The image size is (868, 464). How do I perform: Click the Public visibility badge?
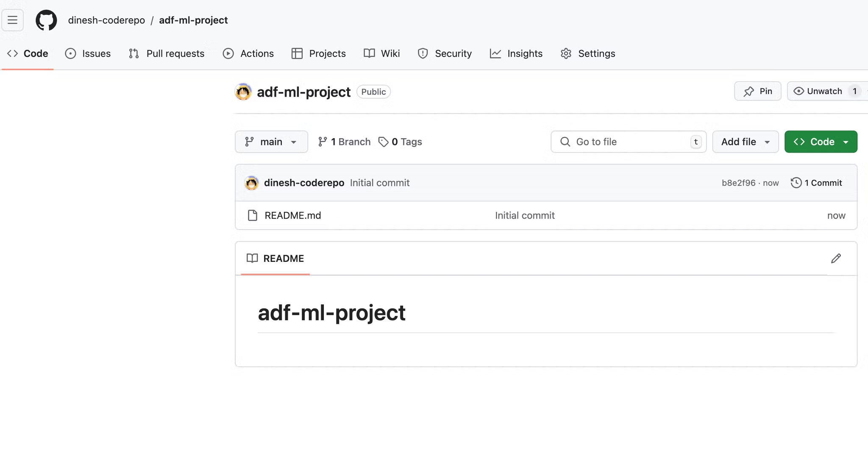point(373,92)
